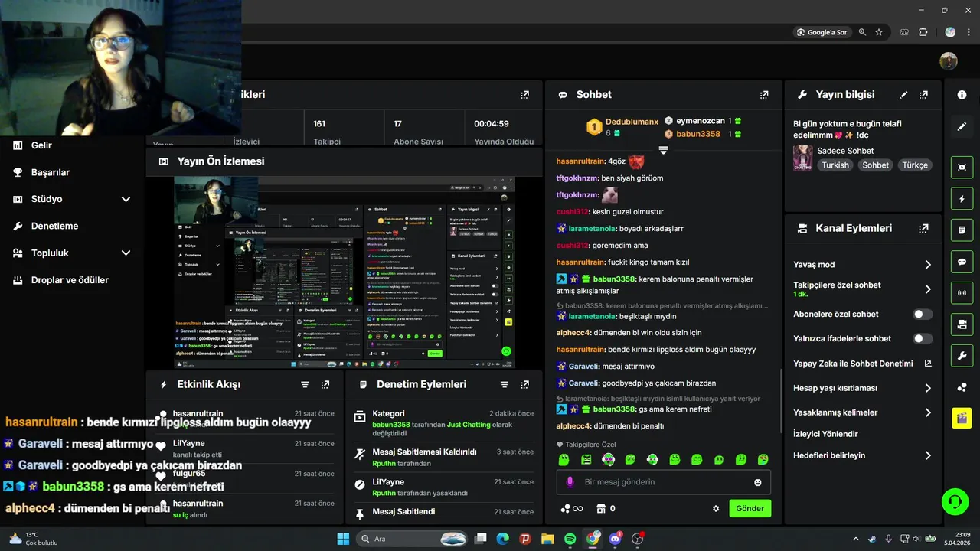The image size is (980, 551).
Task: Toggle the wrench settings widget icon
Action: click(x=962, y=356)
